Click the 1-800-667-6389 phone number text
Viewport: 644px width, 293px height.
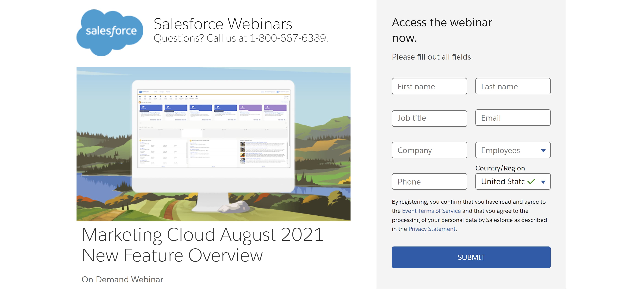[x=288, y=38]
